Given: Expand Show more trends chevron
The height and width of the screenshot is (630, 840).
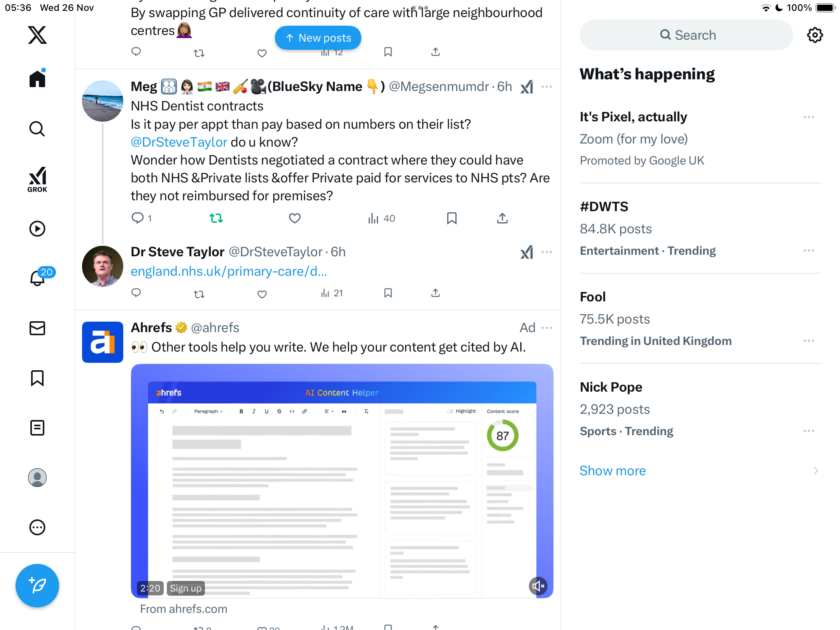Looking at the screenshot, I should click(816, 471).
